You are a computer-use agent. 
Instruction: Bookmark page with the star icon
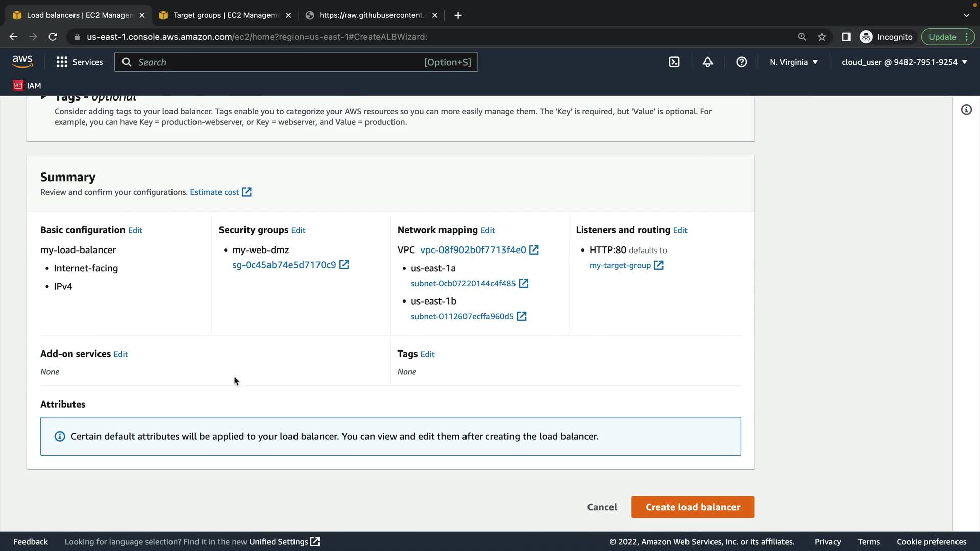(822, 37)
